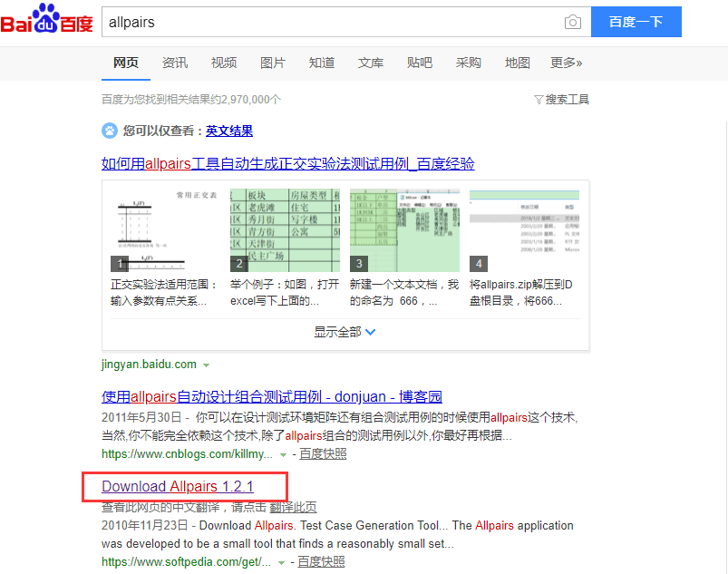The height and width of the screenshot is (574, 728).
Task: Open Download Allpairs 1.2.1 result
Action: [178, 486]
